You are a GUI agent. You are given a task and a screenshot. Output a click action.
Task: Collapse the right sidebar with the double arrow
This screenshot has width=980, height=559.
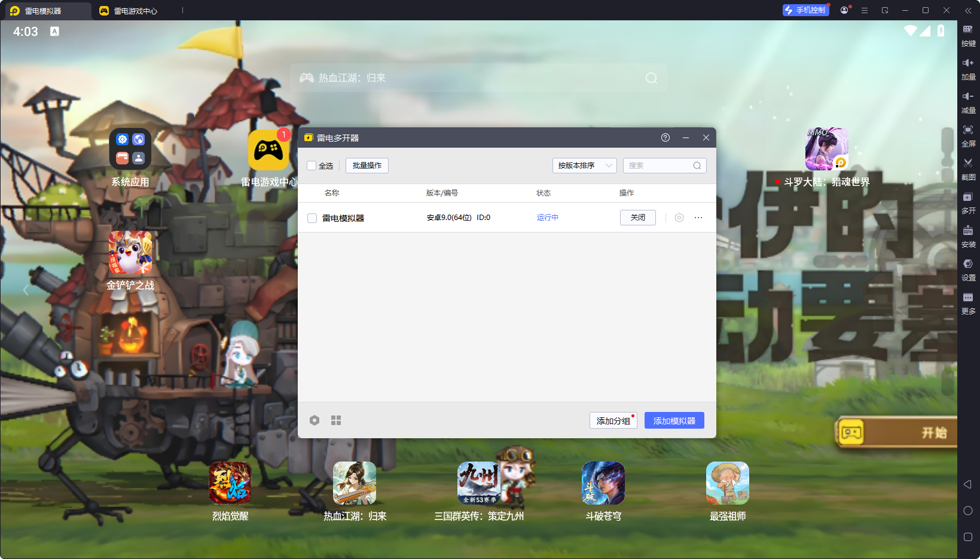point(968,10)
